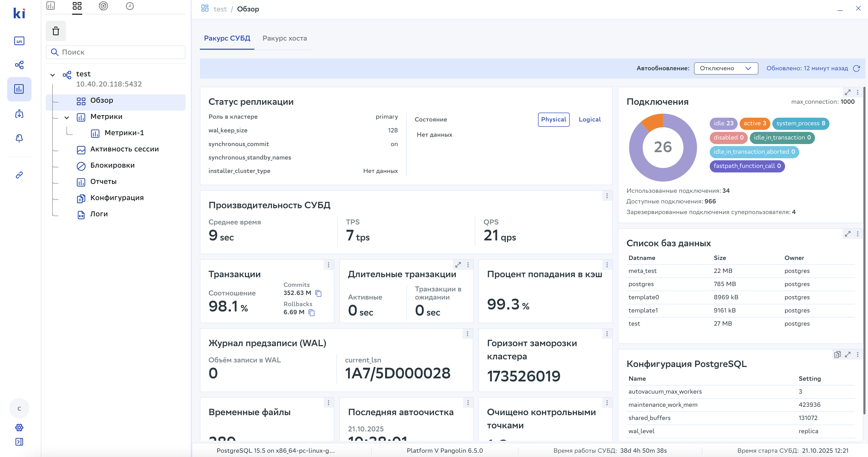The image size is (868, 457).
Task: Open Длительные транзакции options menu
Action: pyautogui.click(x=468, y=265)
